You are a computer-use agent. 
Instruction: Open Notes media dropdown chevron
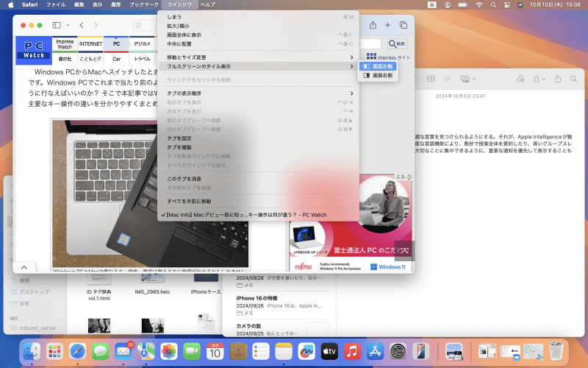point(474,79)
